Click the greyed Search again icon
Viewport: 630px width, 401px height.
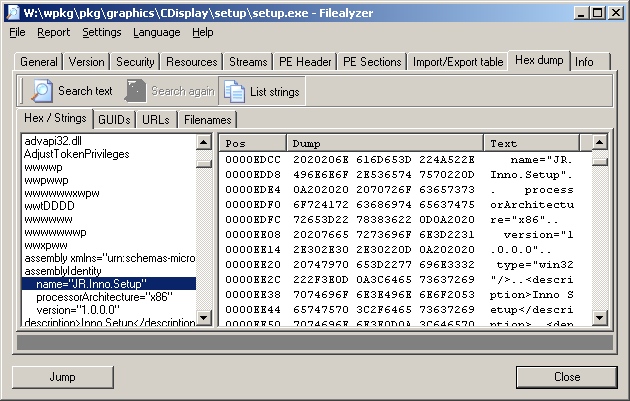(x=135, y=91)
